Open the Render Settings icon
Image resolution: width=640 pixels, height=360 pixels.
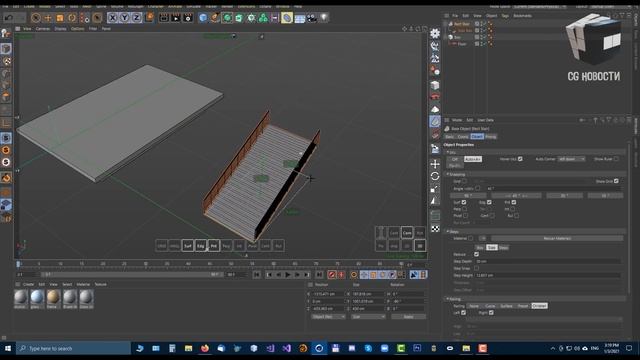(x=188, y=18)
